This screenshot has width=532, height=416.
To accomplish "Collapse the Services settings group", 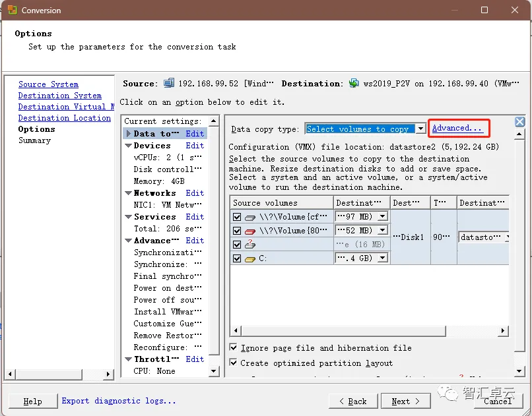I will (x=128, y=217).
